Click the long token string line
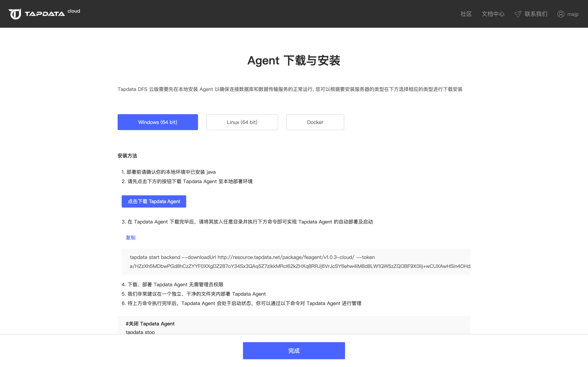The image size is (588, 367). pos(300,266)
